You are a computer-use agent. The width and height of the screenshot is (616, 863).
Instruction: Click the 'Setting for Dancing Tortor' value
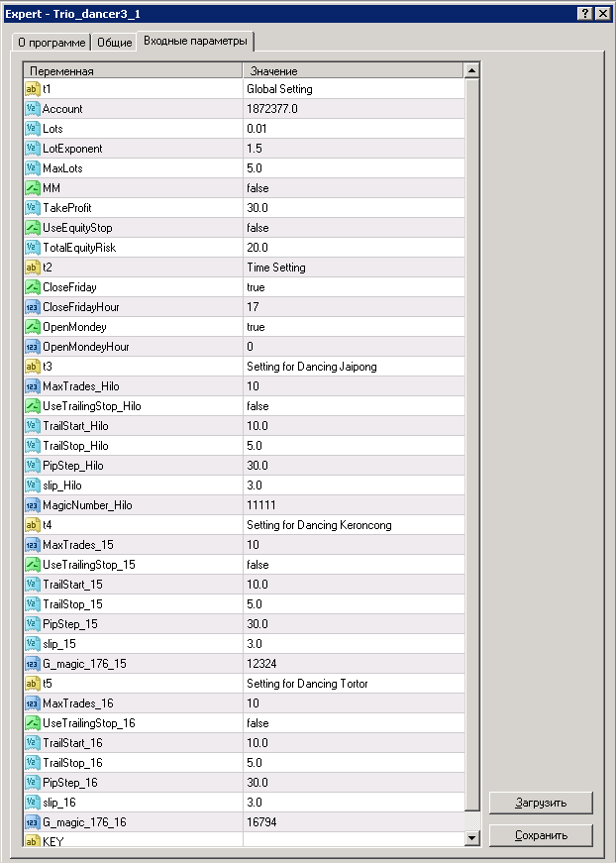click(307, 684)
